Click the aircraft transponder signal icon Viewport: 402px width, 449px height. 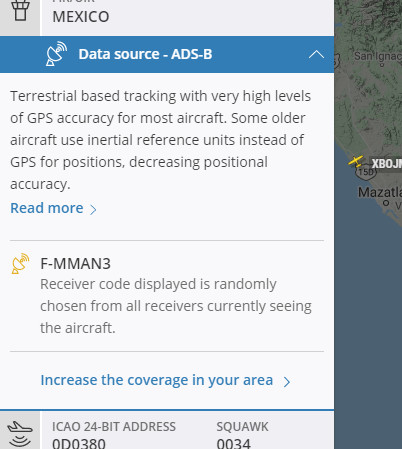(x=20, y=433)
